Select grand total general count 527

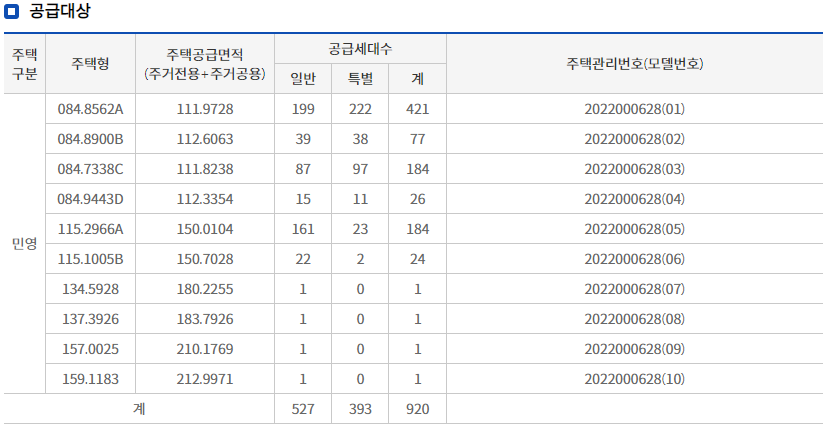[303, 409]
